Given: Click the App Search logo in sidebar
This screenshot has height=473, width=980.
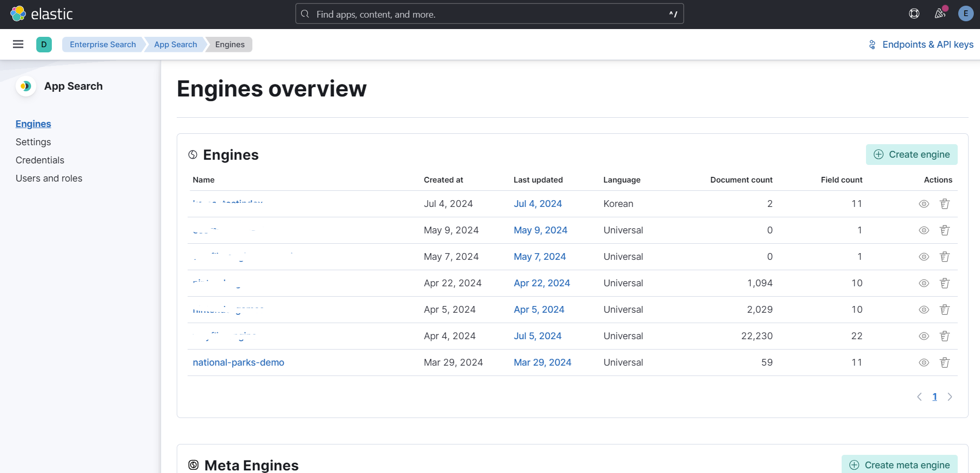Looking at the screenshot, I should [25, 86].
